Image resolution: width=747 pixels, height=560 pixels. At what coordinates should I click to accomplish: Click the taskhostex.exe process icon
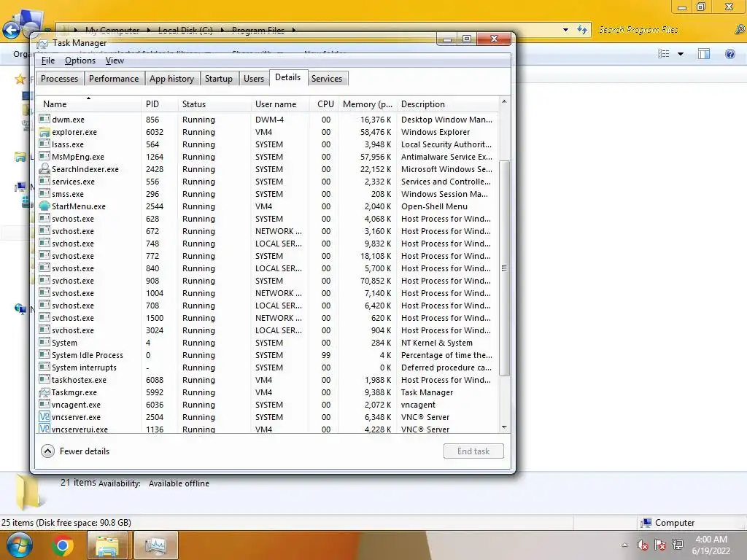[x=44, y=379]
